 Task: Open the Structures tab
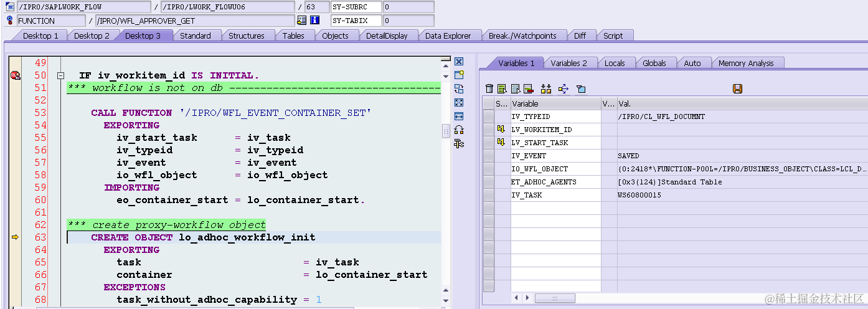click(x=247, y=36)
